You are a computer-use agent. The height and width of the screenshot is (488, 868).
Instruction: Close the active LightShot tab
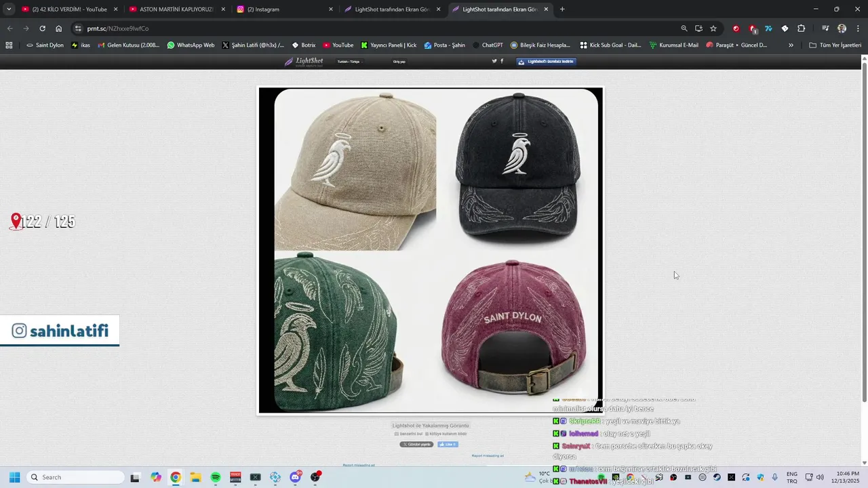coord(546,9)
